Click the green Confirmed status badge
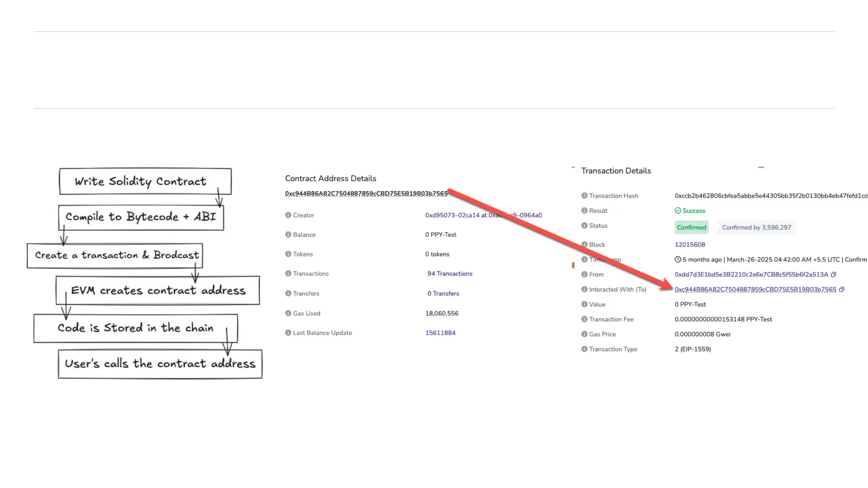This screenshot has width=868, height=488. click(x=691, y=227)
